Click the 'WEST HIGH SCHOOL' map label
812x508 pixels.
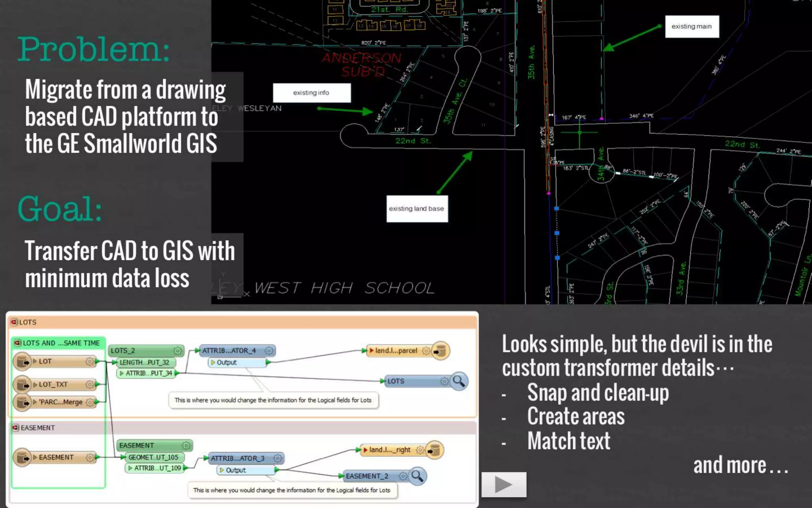click(344, 288)
